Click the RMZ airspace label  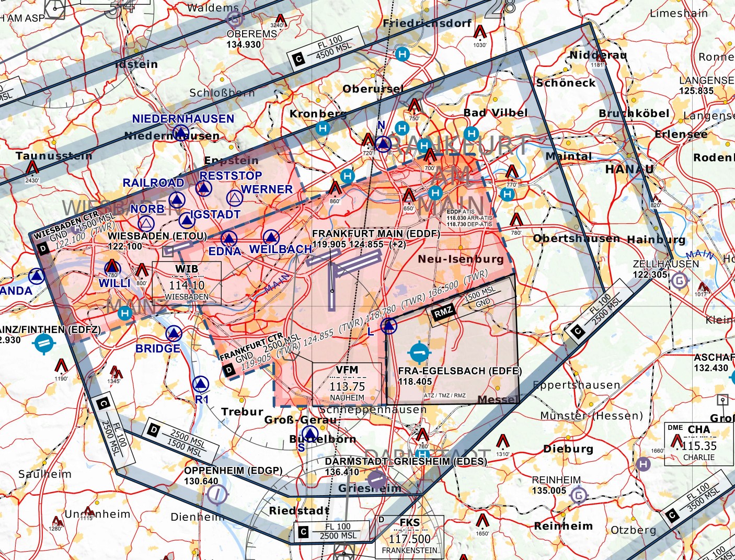pyautogui.click(x=443, y=313)
